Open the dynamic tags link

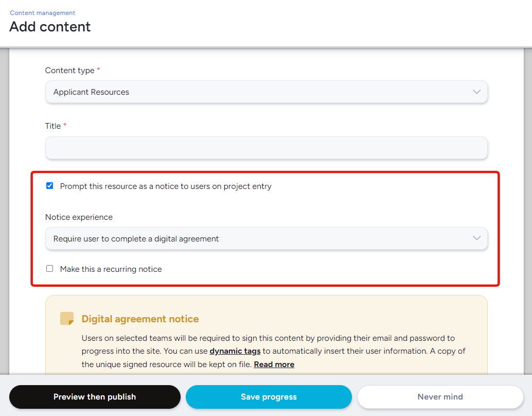(235, 351)
